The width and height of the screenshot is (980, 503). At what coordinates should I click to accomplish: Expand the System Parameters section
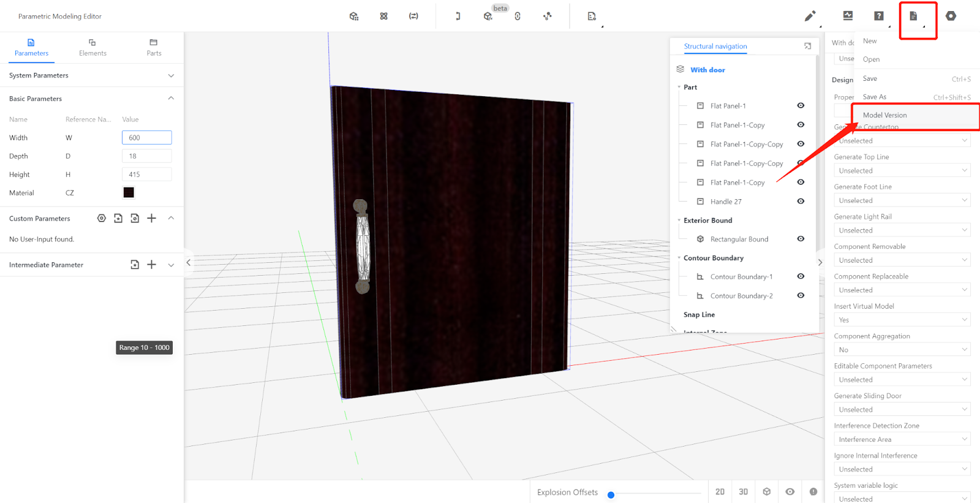171,75
